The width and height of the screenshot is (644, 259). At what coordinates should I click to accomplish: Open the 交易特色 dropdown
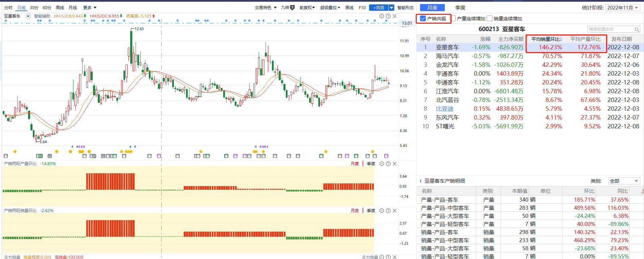click(x=266, y=7)
